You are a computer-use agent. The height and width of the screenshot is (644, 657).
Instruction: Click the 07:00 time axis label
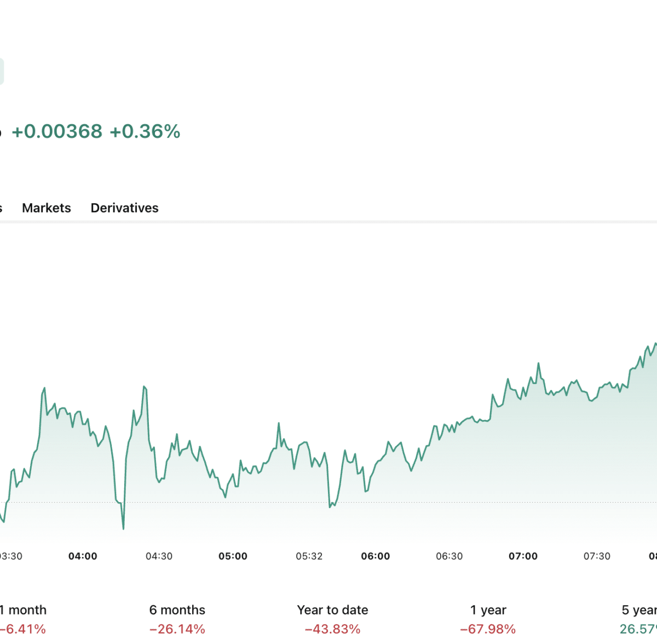[523, 556]
